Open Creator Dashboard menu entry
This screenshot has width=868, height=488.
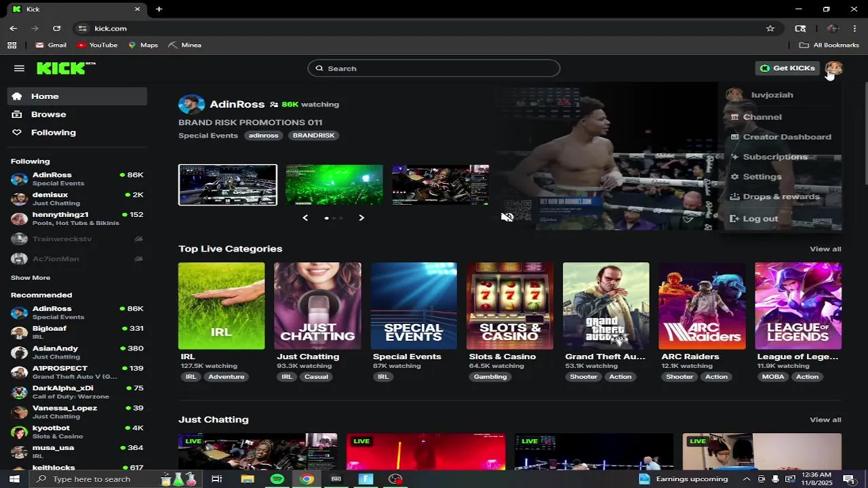pos(782,137)
